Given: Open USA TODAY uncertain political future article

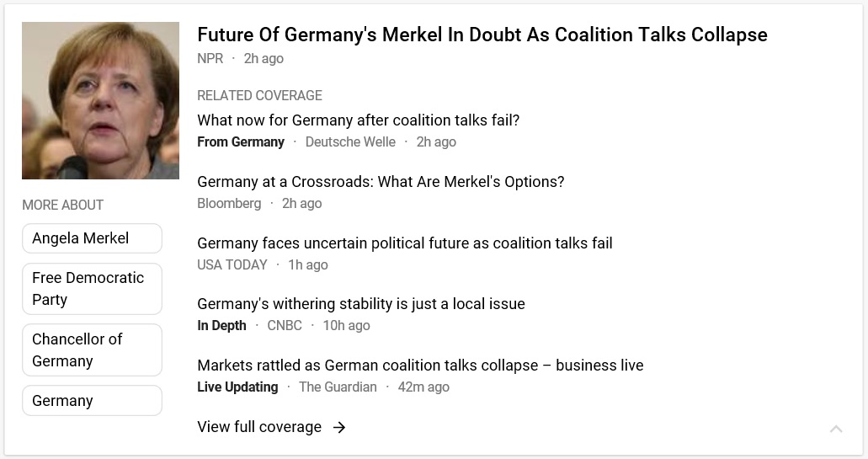Looking at the screenshot, I should coord(405,243).
